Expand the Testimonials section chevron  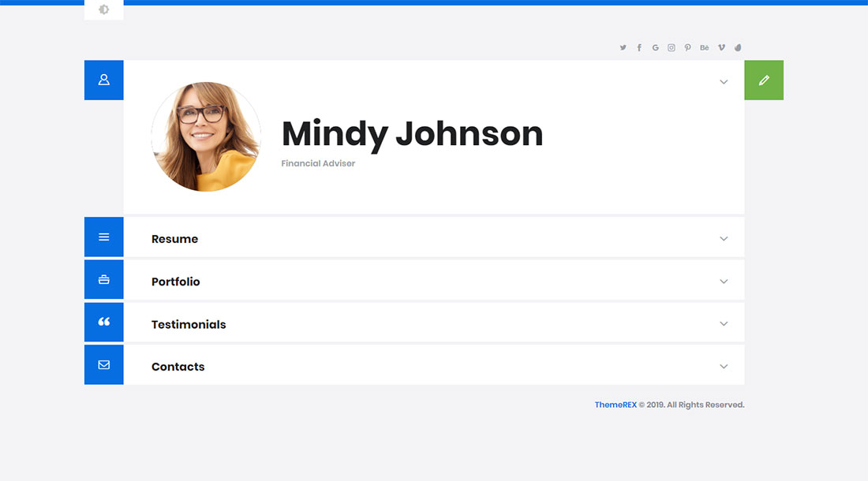click(x=724, y=324)
